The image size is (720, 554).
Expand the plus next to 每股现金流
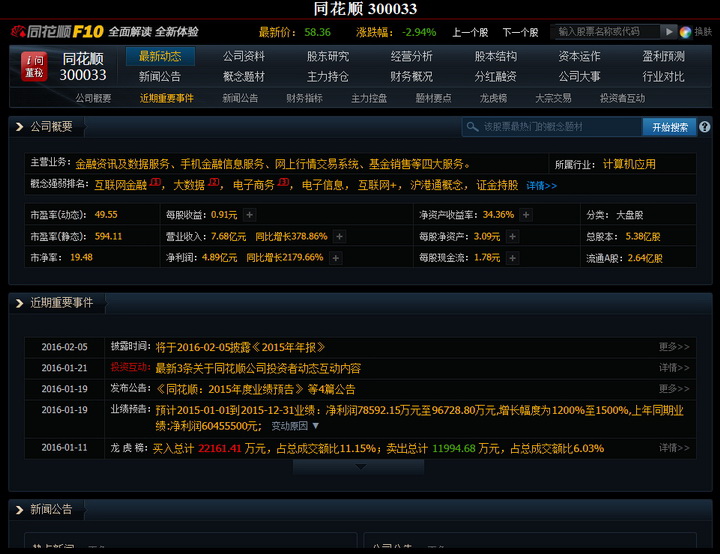point(512,258)
